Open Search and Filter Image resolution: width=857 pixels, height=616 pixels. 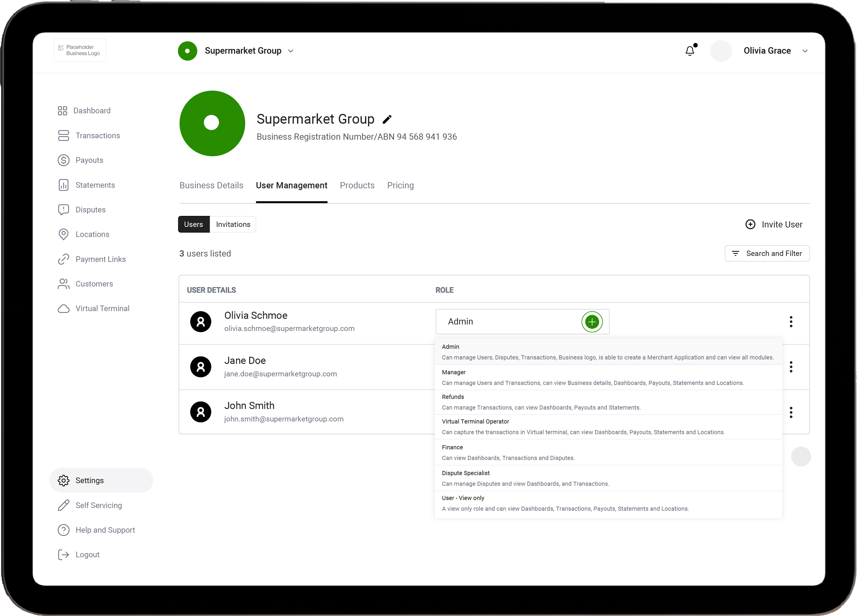pyautogui.click(x=767, y=253)
